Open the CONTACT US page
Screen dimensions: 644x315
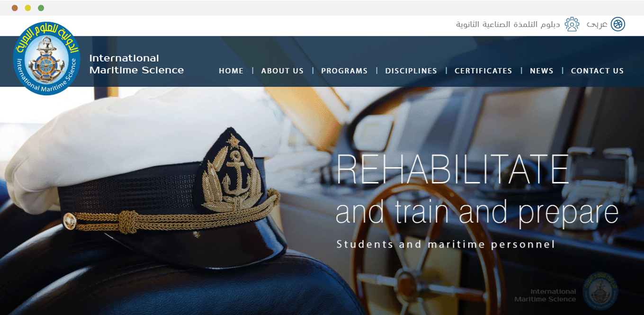click(x=598, y=71)
